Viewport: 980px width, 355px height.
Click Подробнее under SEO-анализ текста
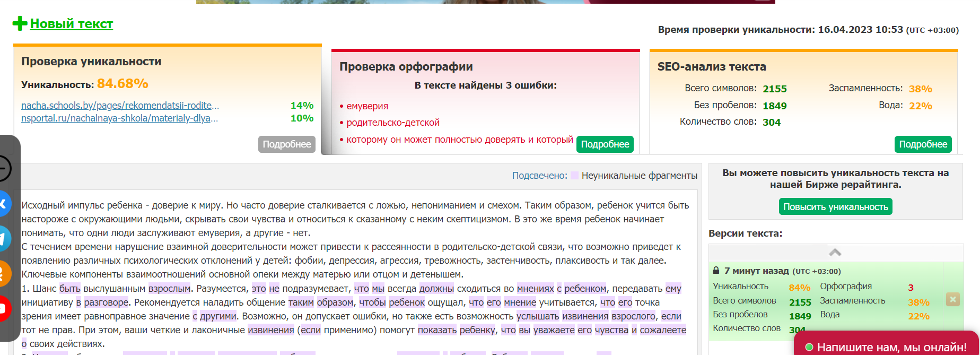click(923, 144)
